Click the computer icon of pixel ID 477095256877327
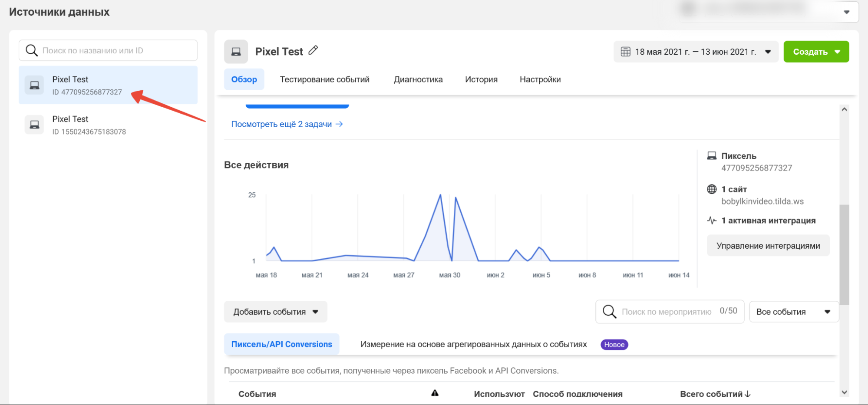 pyautogui.click(x=34, y=85)
